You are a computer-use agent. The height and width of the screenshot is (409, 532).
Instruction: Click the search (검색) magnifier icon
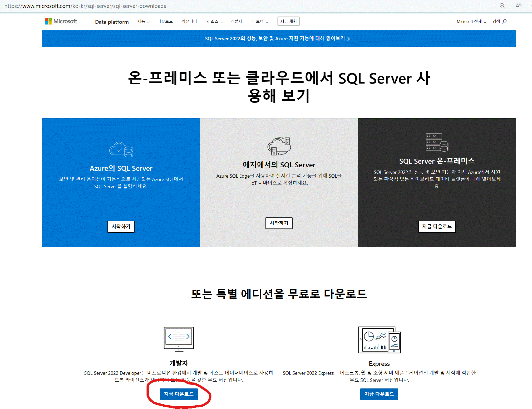504,21
